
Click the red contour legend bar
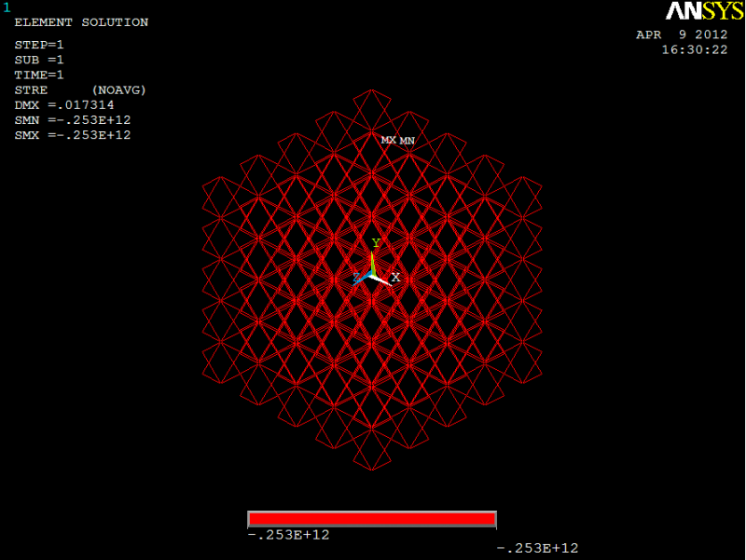click(x=372, y=519)
